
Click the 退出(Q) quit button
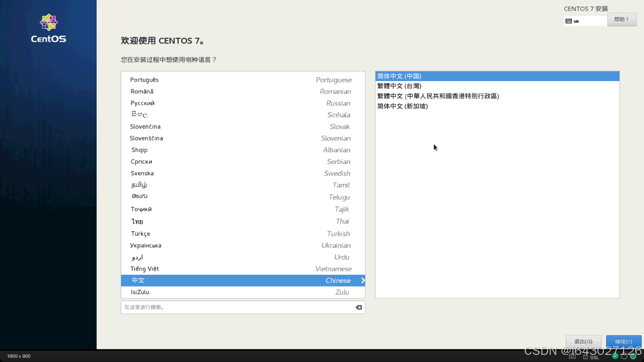[x=583, y=341]
